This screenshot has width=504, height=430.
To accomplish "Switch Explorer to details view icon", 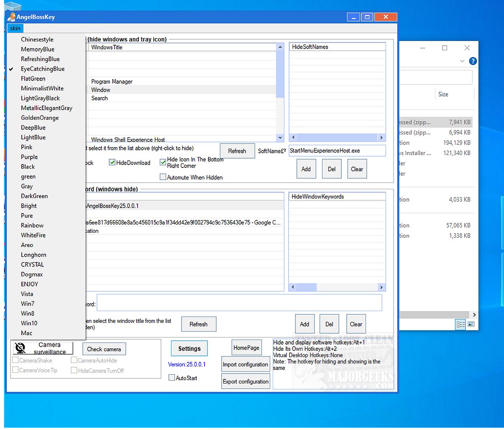I will point(461,324).
